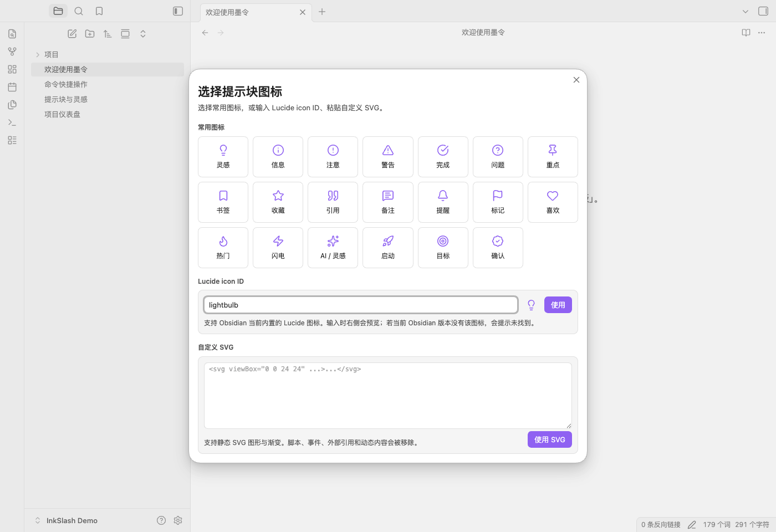Screen dimensions: 776x532
Task: Close the 欢迎使用墨令 tab
Action: 303,12
